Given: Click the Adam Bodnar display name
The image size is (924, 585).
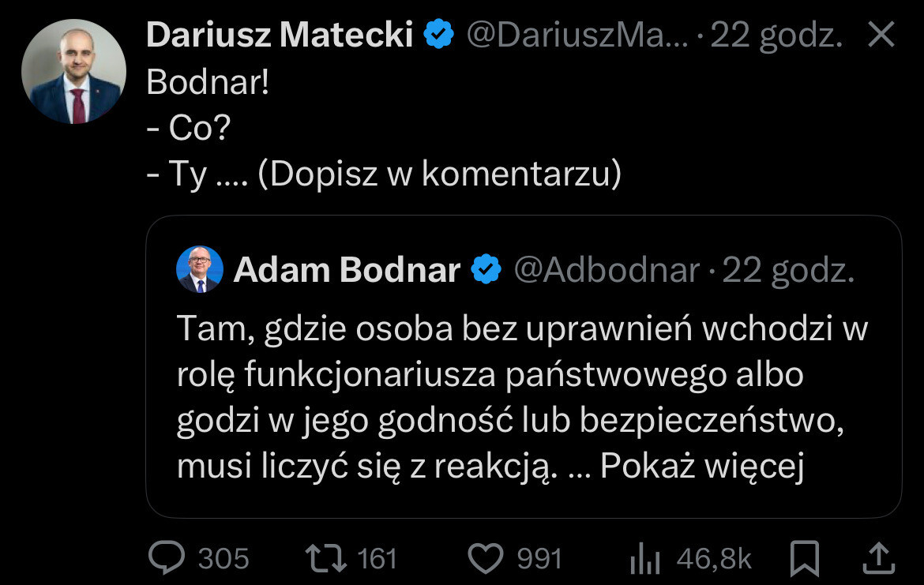Looking at the screenshot, I should [x=347, y=271].
